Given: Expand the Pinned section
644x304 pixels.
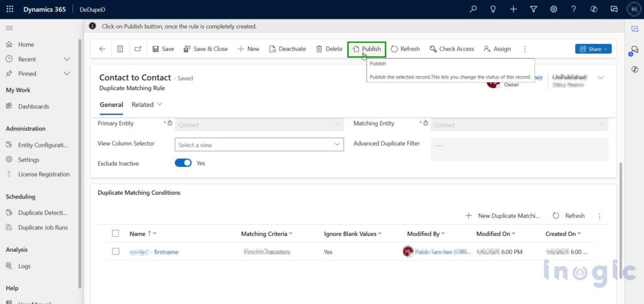Looking at the screenshot, I should click(x=67, y=73).
